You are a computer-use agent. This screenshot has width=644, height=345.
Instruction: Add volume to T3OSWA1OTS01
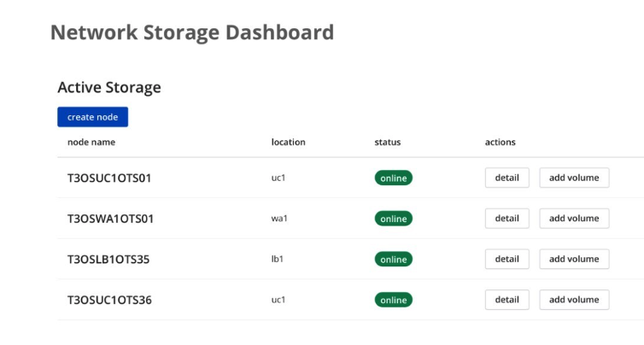tap(574, 219)
